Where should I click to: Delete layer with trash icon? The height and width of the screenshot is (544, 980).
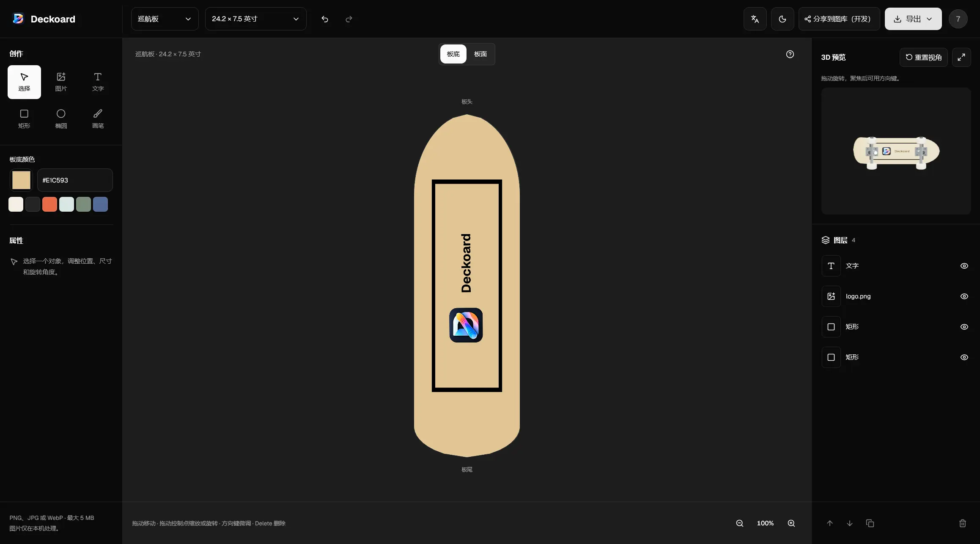tap(963, 523)
